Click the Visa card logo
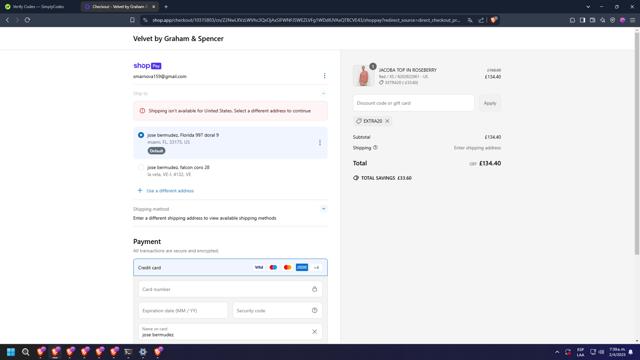The image size is (640, 360). tap(259, 267)
